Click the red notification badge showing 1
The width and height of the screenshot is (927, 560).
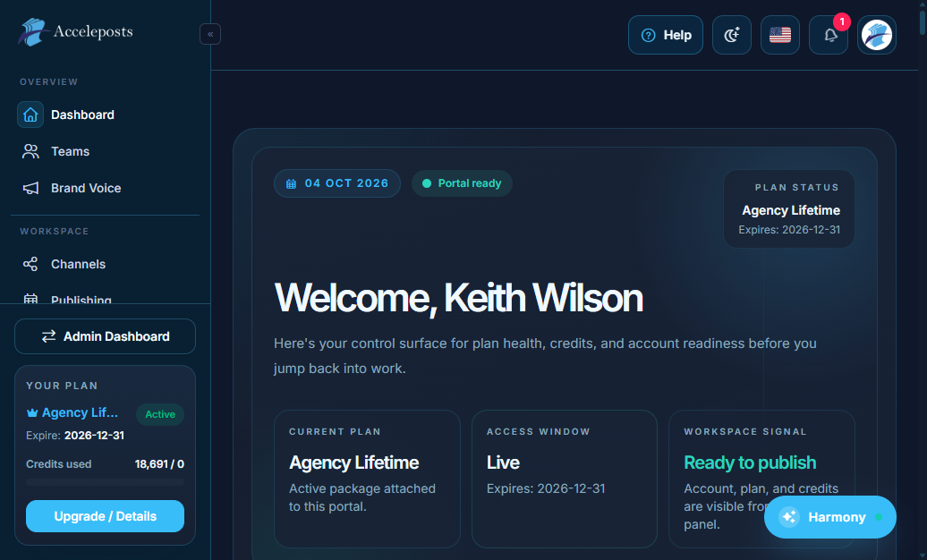point(842,21)
